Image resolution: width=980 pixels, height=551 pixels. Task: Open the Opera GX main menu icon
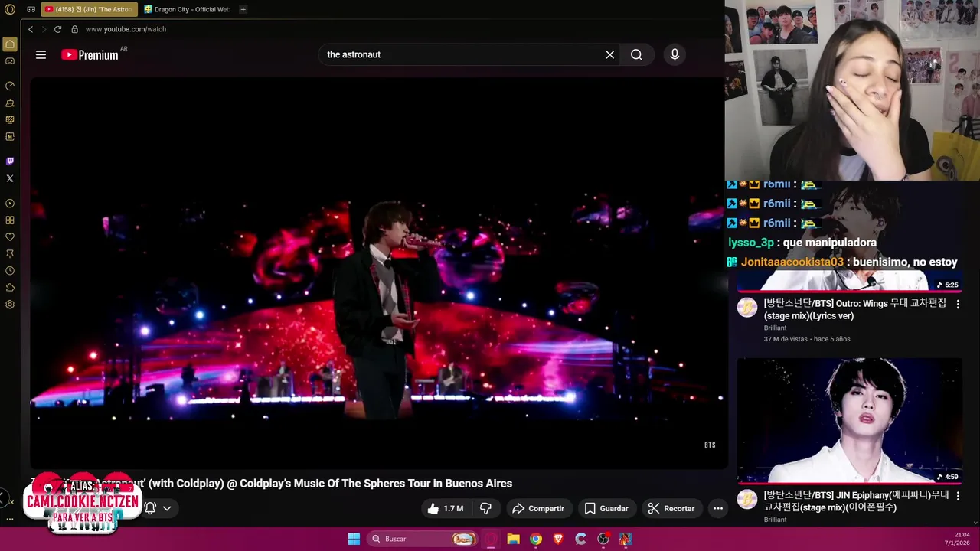(x=10, y=10)
